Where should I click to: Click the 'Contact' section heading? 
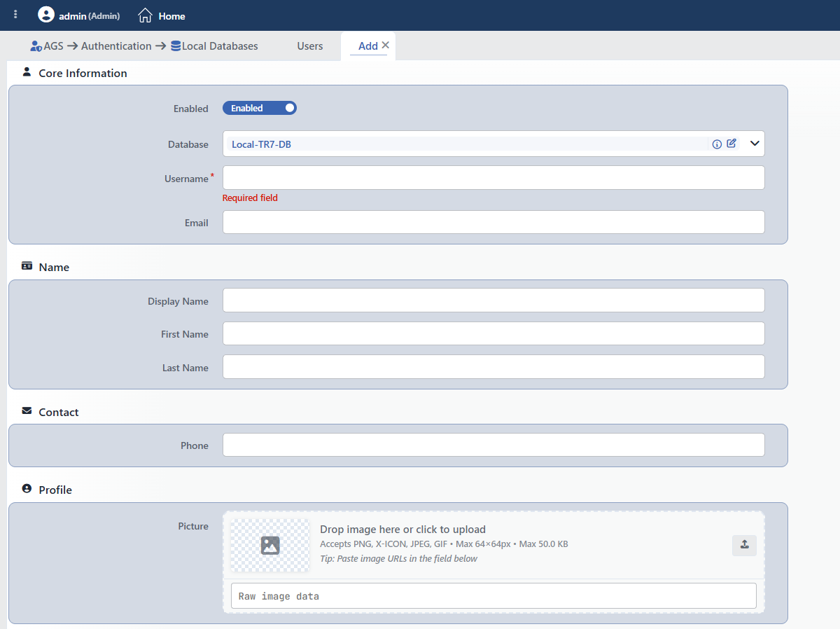click(x=59, y=412)
